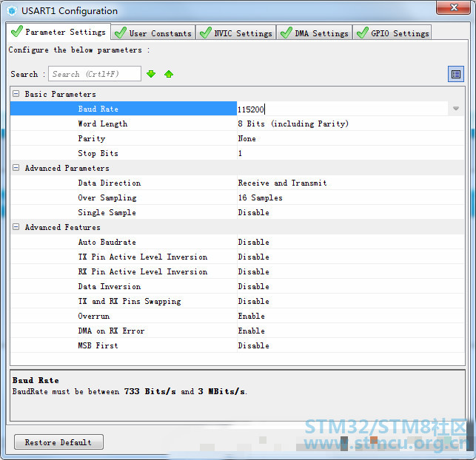476x460 pixels.
Task: Select the Parity parameter label
Action: click(x=92, y=138)
